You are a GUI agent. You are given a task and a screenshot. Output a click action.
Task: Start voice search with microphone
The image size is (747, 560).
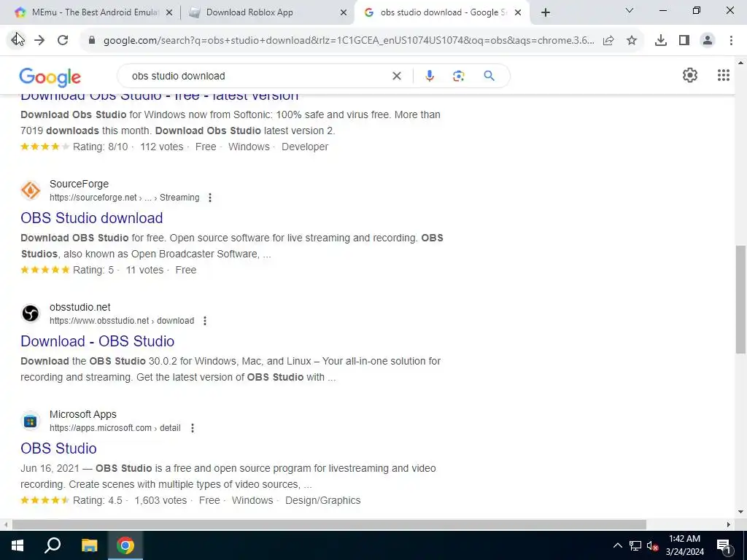(x=430, y=76)
